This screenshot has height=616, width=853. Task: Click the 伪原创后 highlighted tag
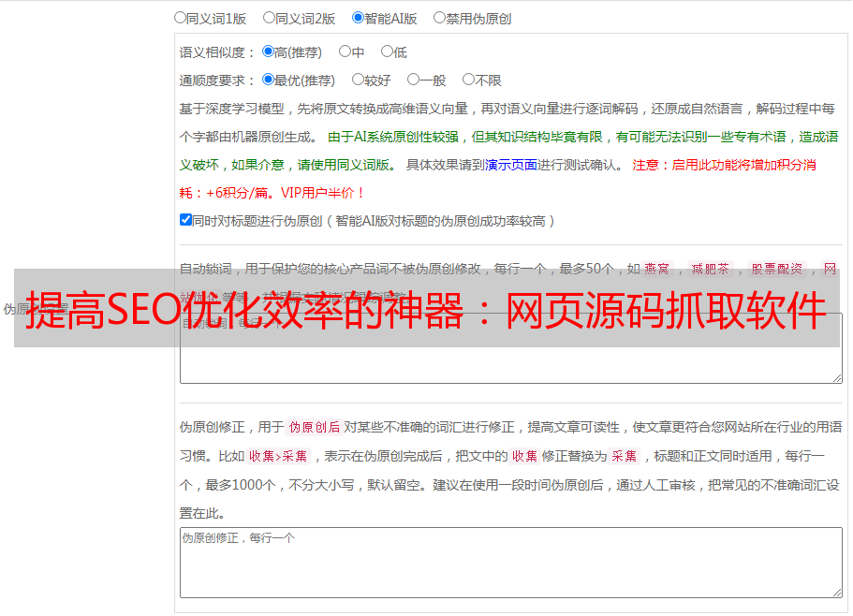315,427
